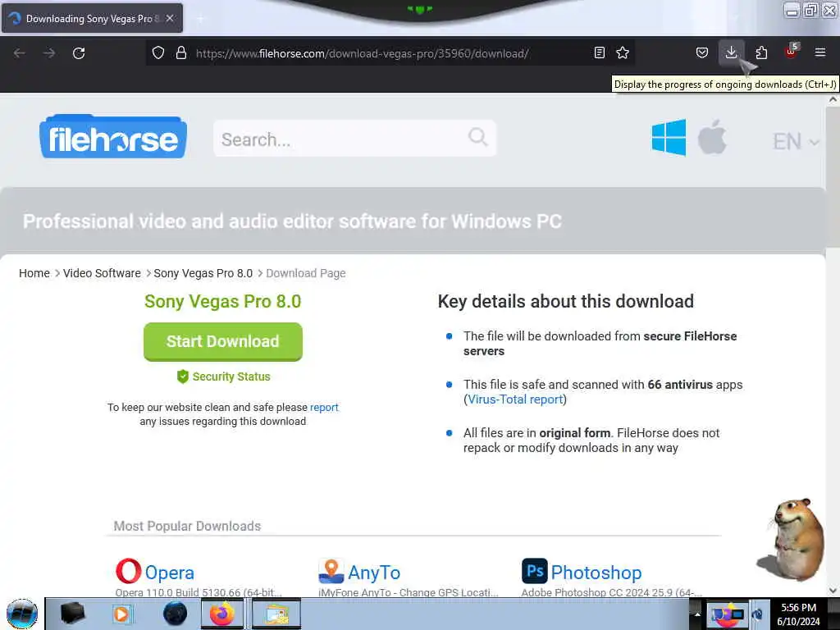Viewport: 840px width, 630px height.
Task: Go back with the browser back arrow
Action: (x=20, y=53)
